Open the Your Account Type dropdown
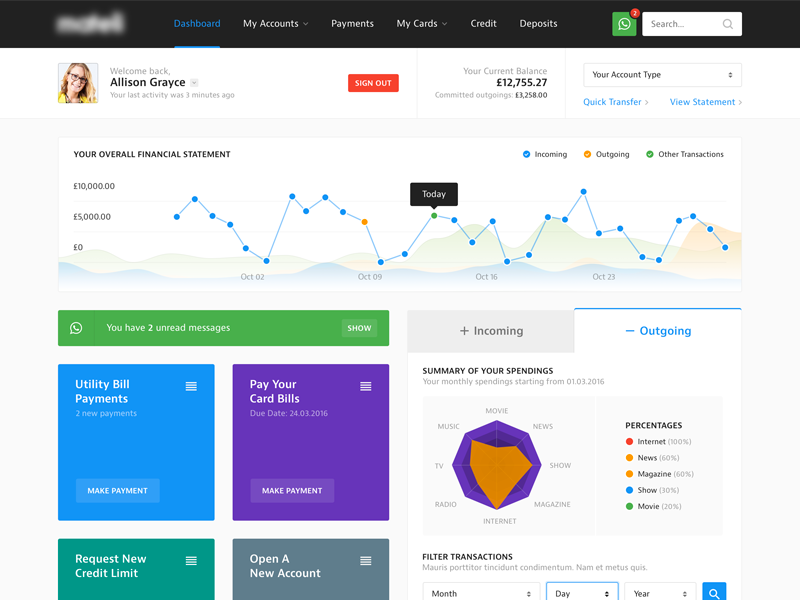This screenshot has width=800, height=600. pyautogui.click(x=661, y=75)
